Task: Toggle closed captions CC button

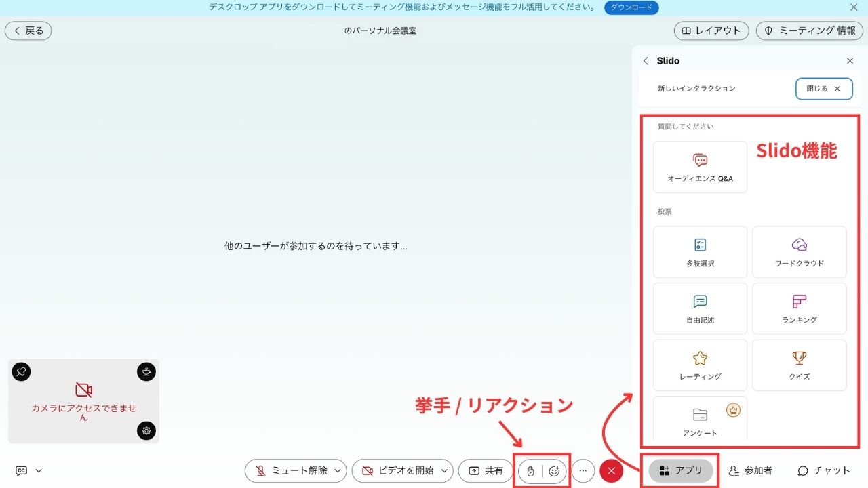Action: tap(22, 471)
